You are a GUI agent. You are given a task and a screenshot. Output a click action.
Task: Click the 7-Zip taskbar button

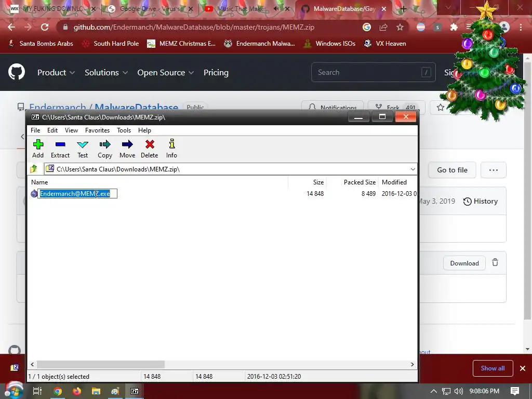[135, 391]
